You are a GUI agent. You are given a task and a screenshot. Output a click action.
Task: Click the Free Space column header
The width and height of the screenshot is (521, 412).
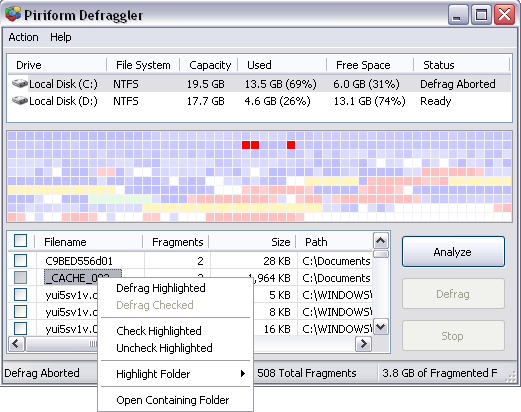[370, 65]
